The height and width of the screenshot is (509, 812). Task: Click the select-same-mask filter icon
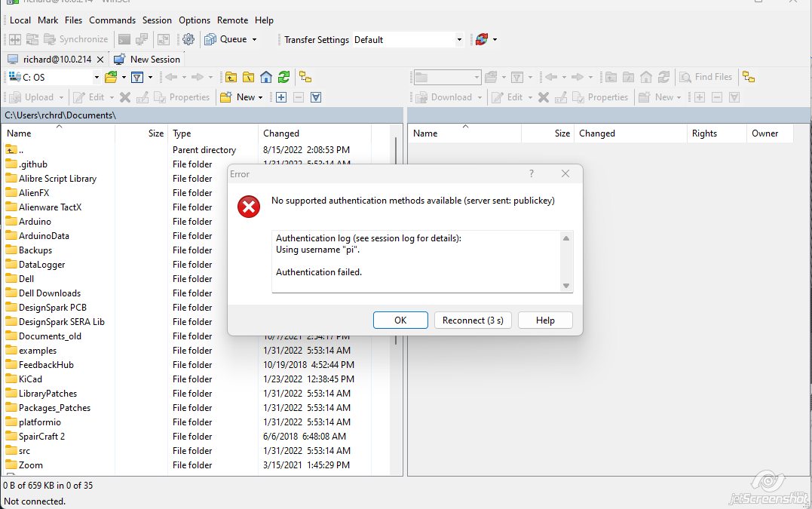(x=316, y=97)
